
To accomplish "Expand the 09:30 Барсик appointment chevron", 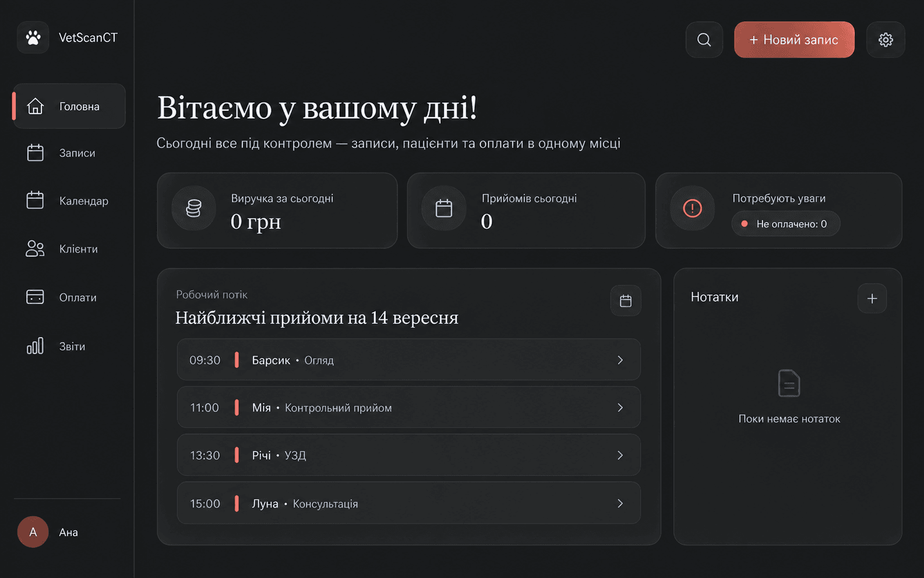I will click(620, 360).
